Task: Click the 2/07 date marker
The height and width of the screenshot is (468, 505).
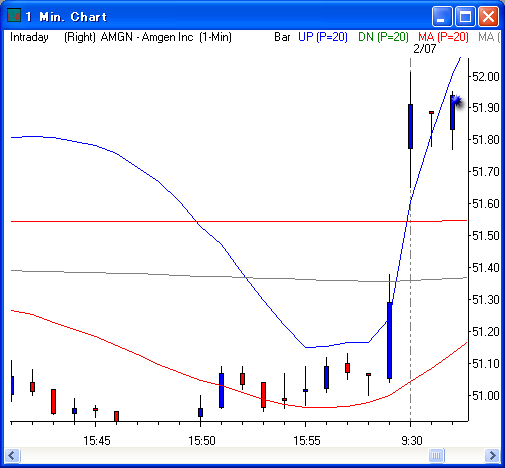Action: pos(425,49)
